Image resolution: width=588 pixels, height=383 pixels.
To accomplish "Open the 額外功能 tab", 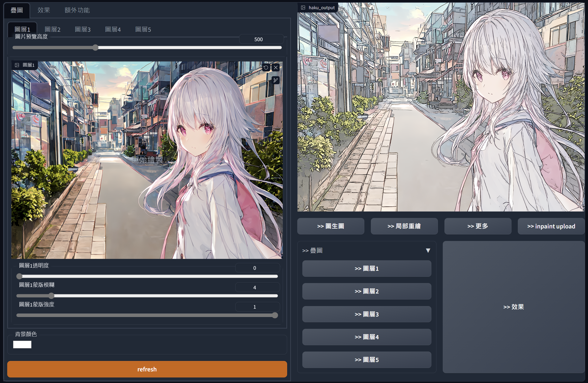I will click(x=77, y=10).
